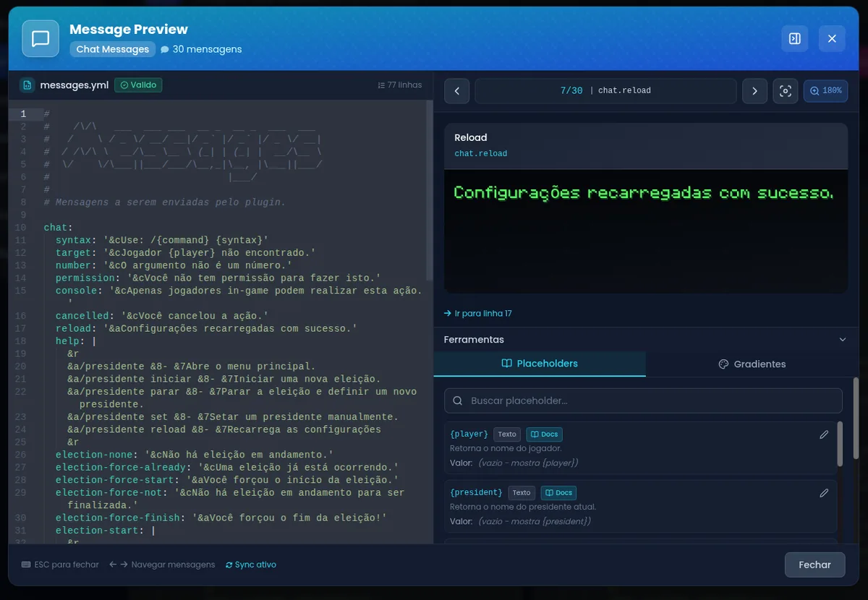This screenshot has width=868, height=600.
Task: Click the 'cancelled:' line in editor
Action: [162, 316]
